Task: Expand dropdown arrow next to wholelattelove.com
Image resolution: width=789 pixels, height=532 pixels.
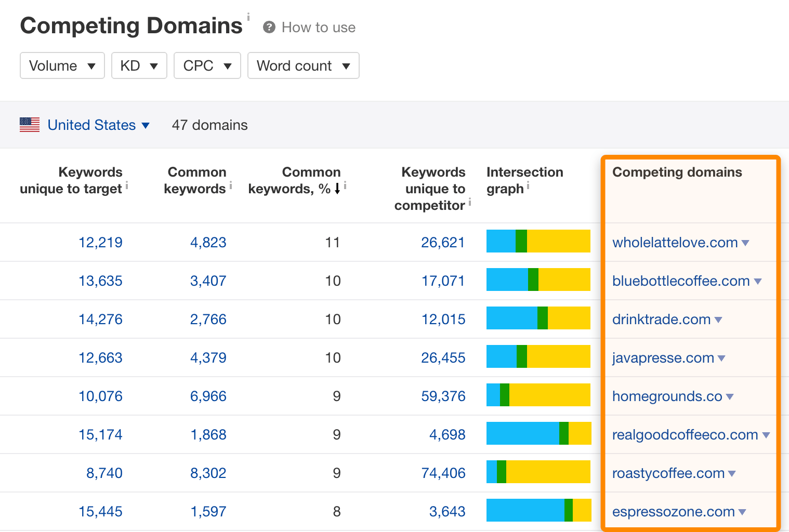Action: (745, 243)
